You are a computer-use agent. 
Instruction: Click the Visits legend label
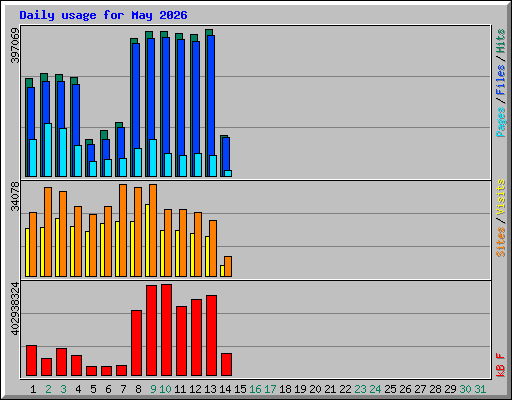pyautogui.click(x=501, y=197)
